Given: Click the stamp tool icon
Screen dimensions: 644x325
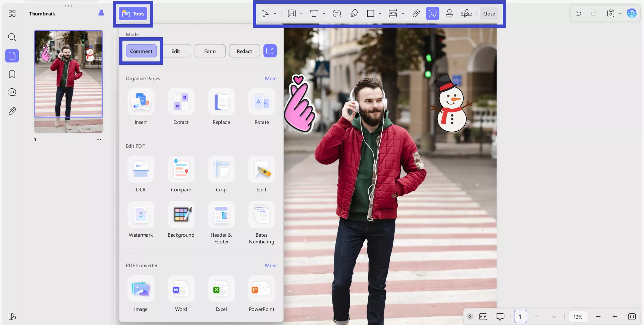Looking at the screenshot, I should point(449,13).
